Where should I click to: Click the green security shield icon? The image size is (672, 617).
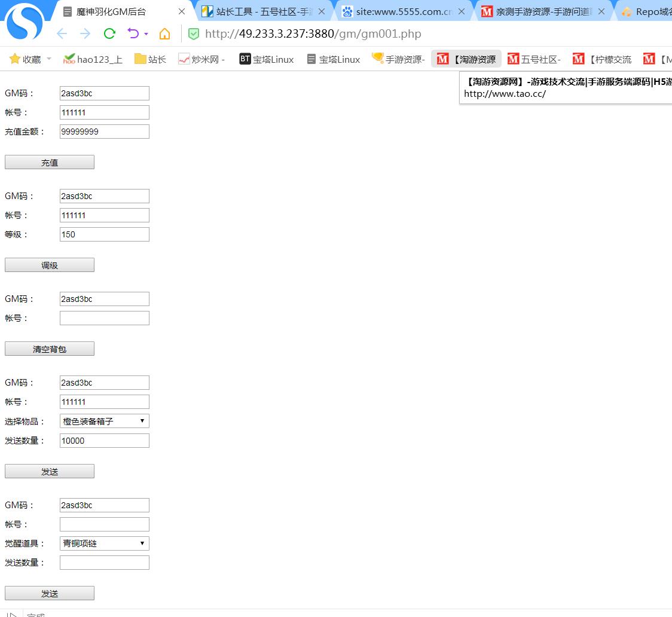pyautogui.click(x=193, y=34)
